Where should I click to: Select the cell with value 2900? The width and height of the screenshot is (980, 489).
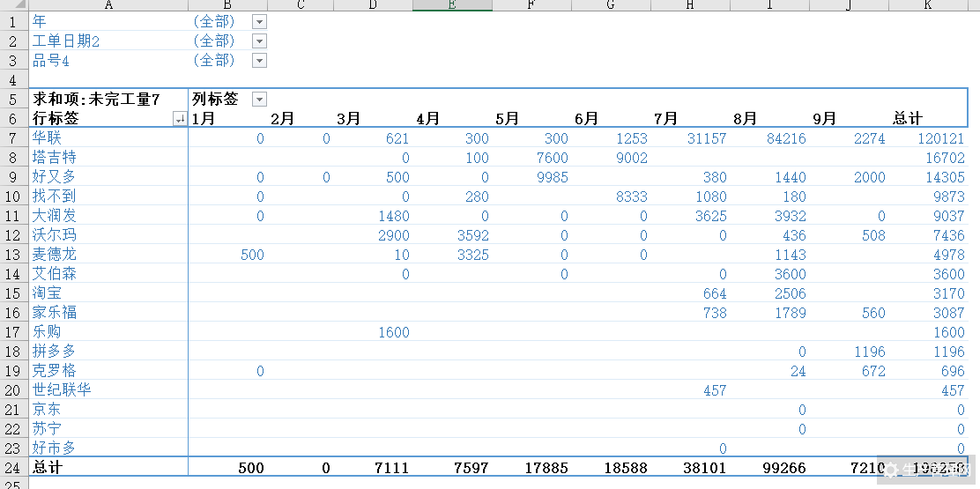394,235
